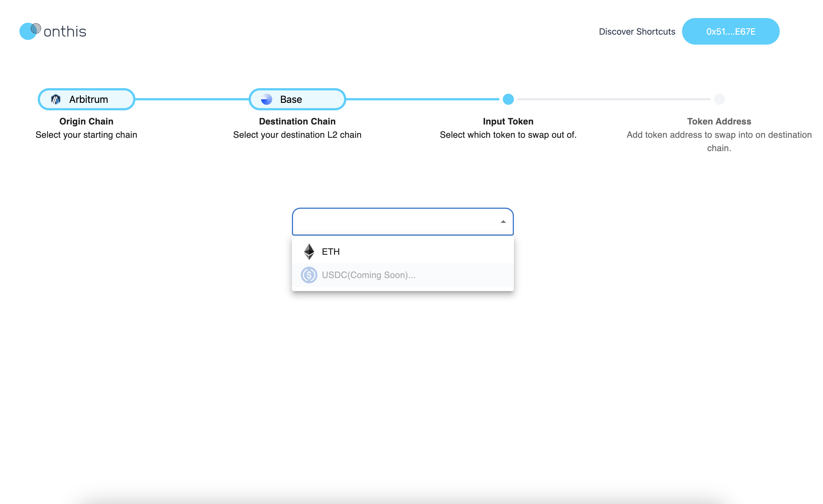Click the Input Token step label
Screen dimensions: 823x504
click(x=508, y=121)
